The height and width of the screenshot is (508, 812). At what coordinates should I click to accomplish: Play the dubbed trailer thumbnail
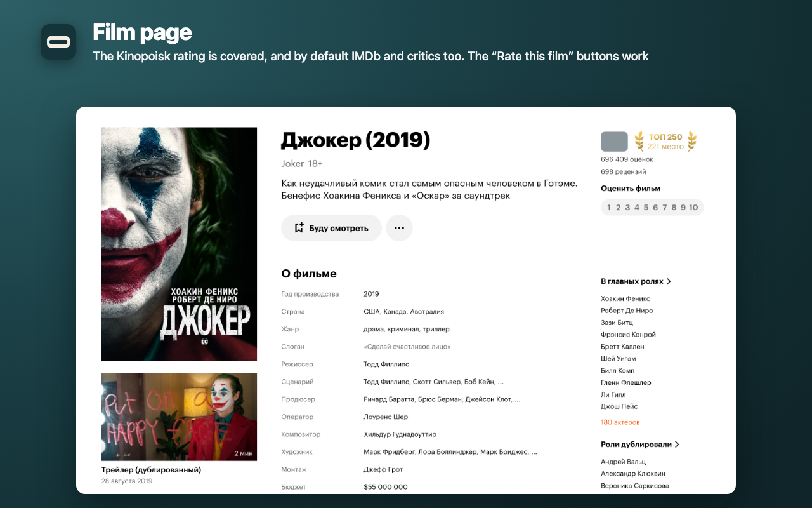pyautogui.click(x=179, y=417)
